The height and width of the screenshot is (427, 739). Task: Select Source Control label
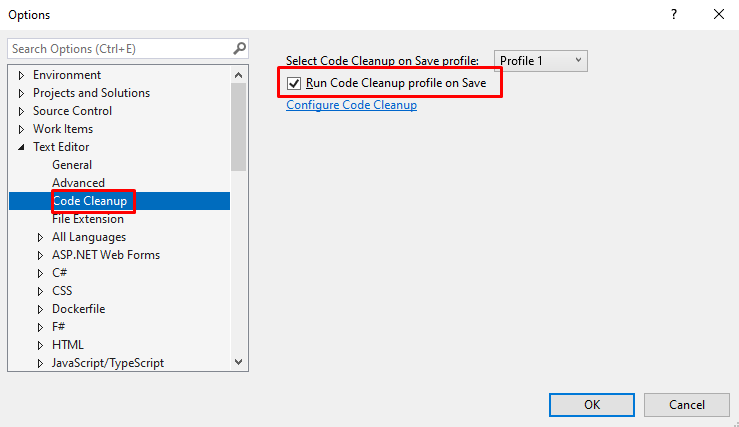[72, 111]
